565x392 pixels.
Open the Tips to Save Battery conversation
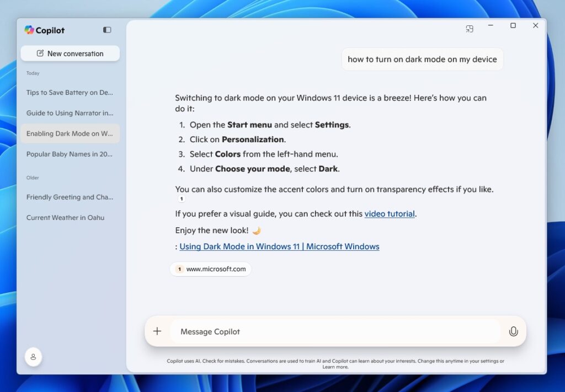tap(69, 92)
